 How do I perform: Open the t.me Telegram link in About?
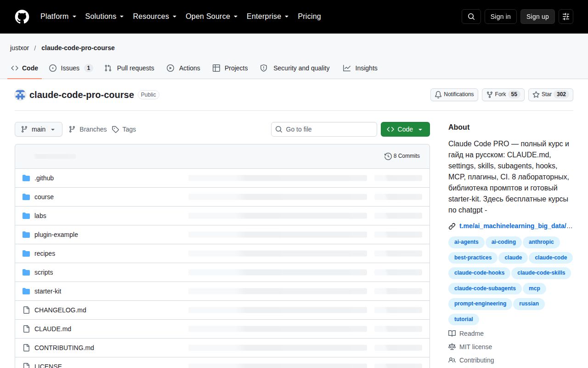tap(516, 226)
